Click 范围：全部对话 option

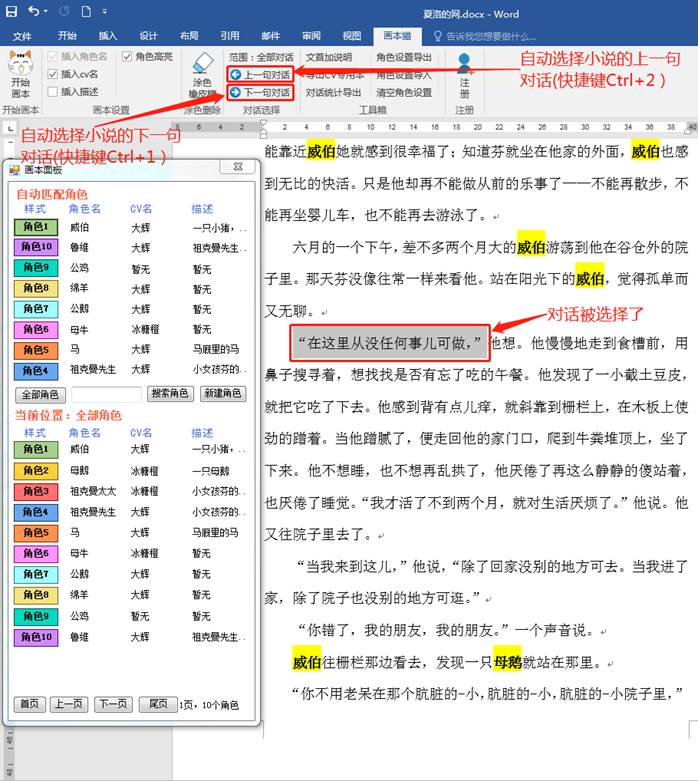(261, 57)
